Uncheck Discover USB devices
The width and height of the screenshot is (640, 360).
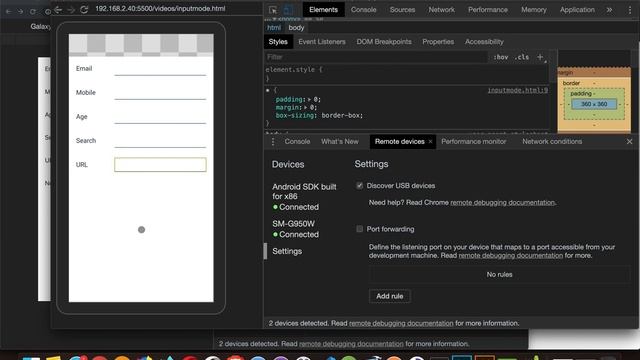pos(360,186)
